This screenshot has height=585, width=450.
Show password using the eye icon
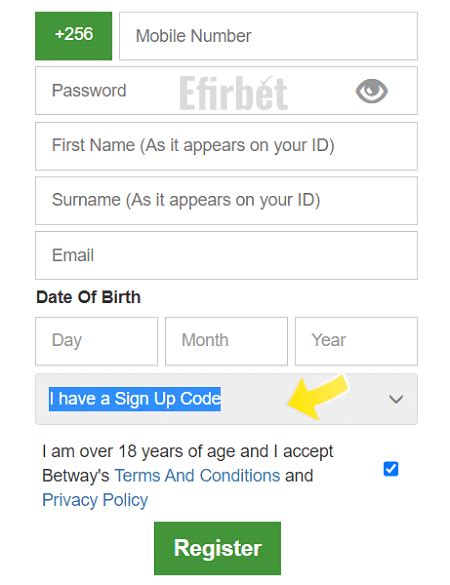[371, 91]
